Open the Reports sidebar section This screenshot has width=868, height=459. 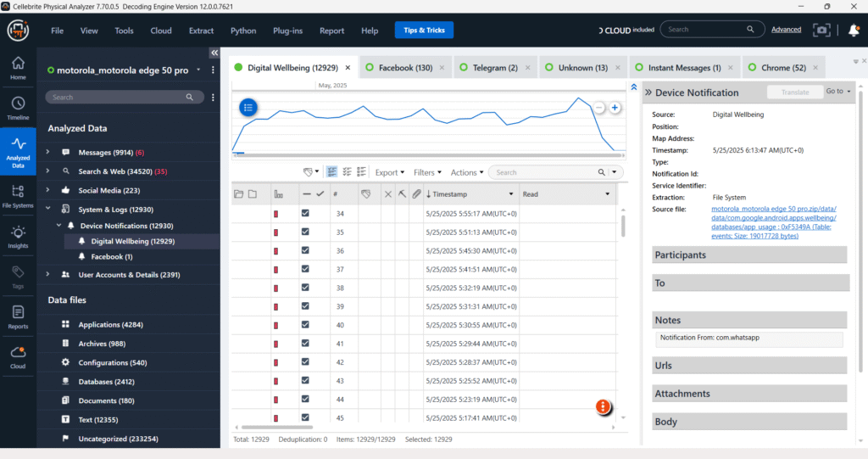[18, 317]
